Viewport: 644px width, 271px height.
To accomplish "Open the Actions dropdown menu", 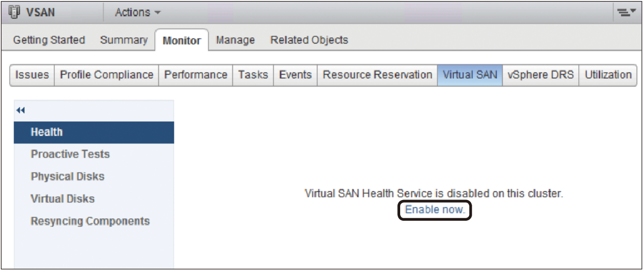I will point(138,12).
